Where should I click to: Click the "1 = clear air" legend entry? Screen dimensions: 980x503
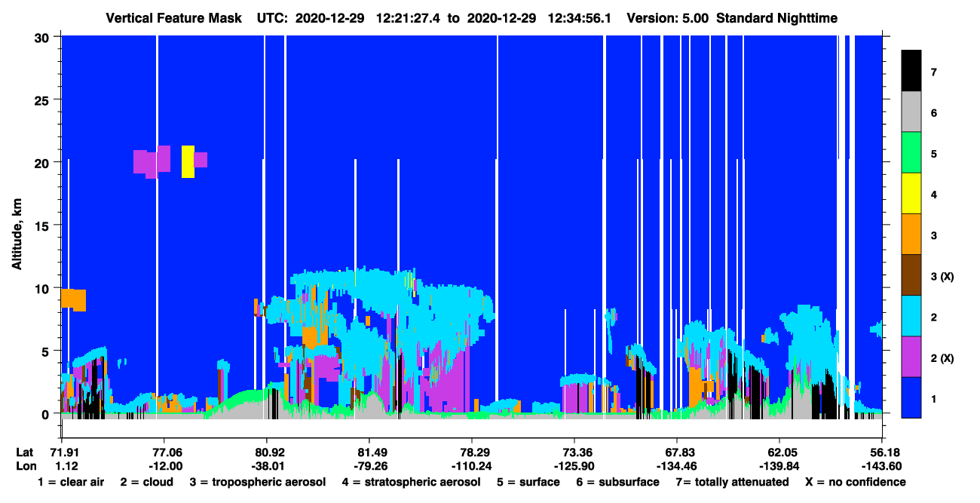click(70, 482)
